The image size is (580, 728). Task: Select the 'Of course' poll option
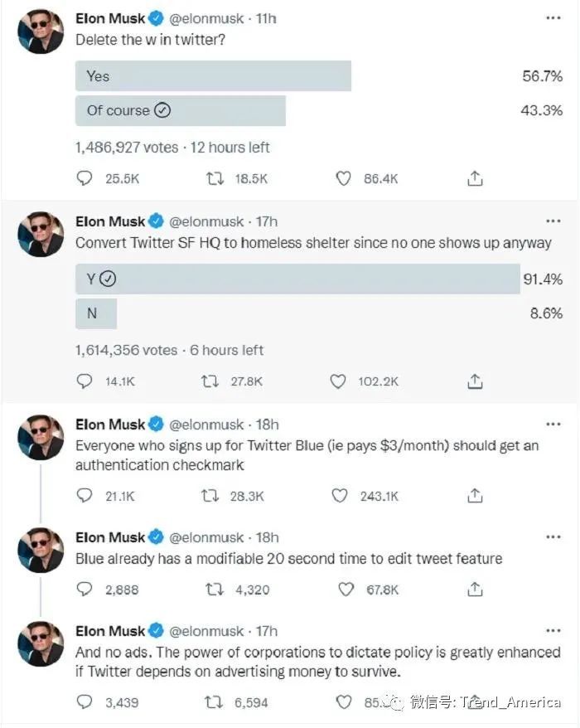coord(180,110)
